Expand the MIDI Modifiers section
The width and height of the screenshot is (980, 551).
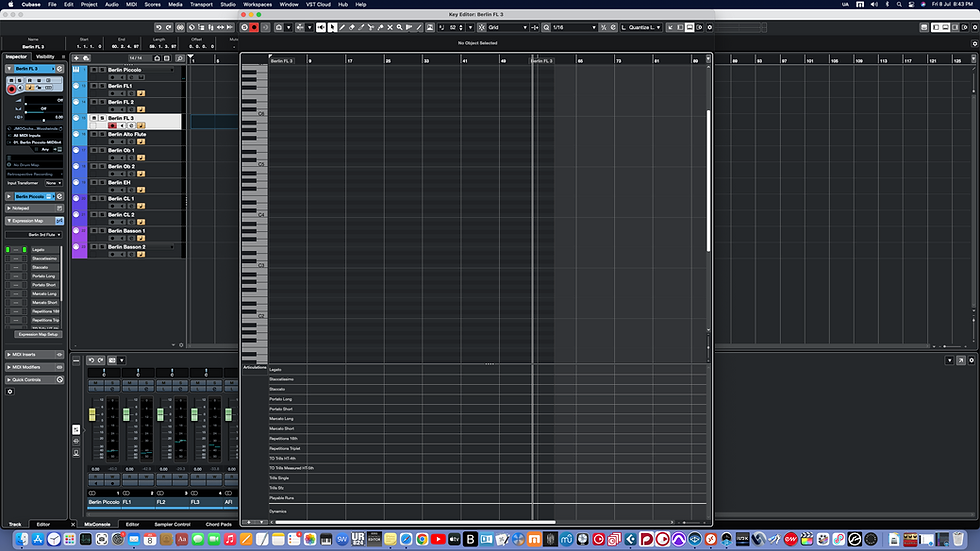[9, 367]
